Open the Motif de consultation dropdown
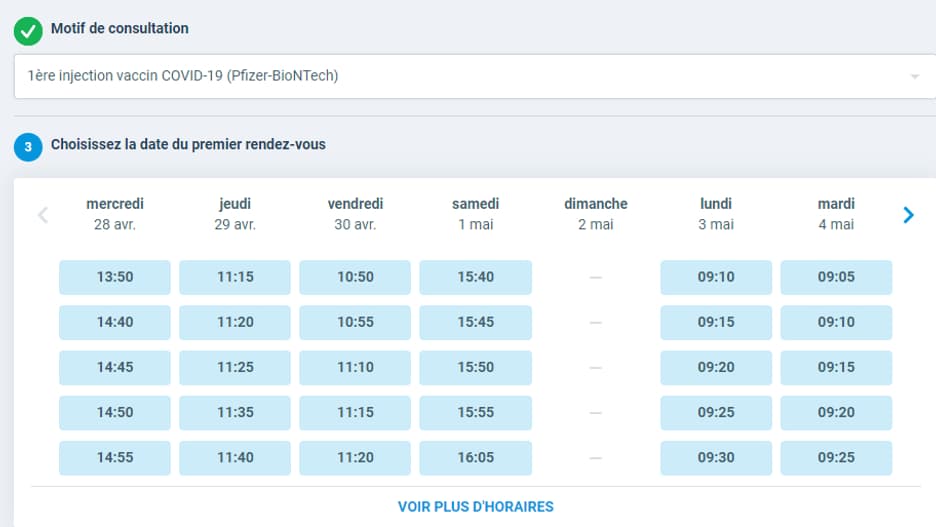This screenshot has height=527, width=936. click(x=475, y=76)
